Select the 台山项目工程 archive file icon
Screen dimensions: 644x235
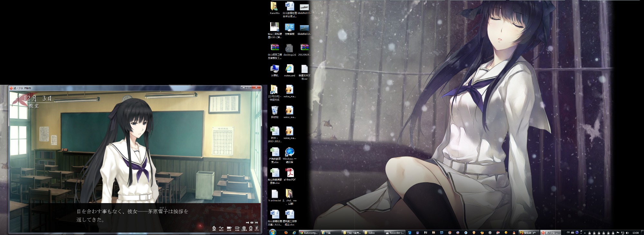click(x=275, y=52)
